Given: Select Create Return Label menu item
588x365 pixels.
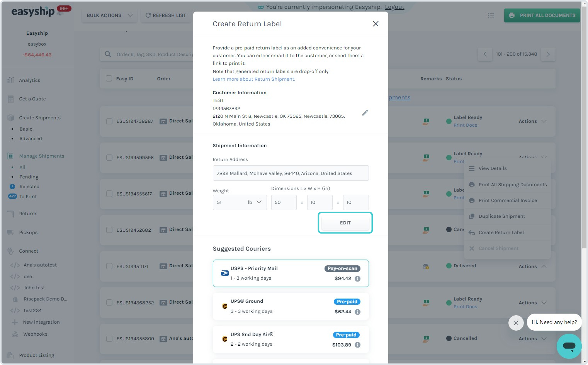Looking at the screenshot, I should (x=507, y=233).
